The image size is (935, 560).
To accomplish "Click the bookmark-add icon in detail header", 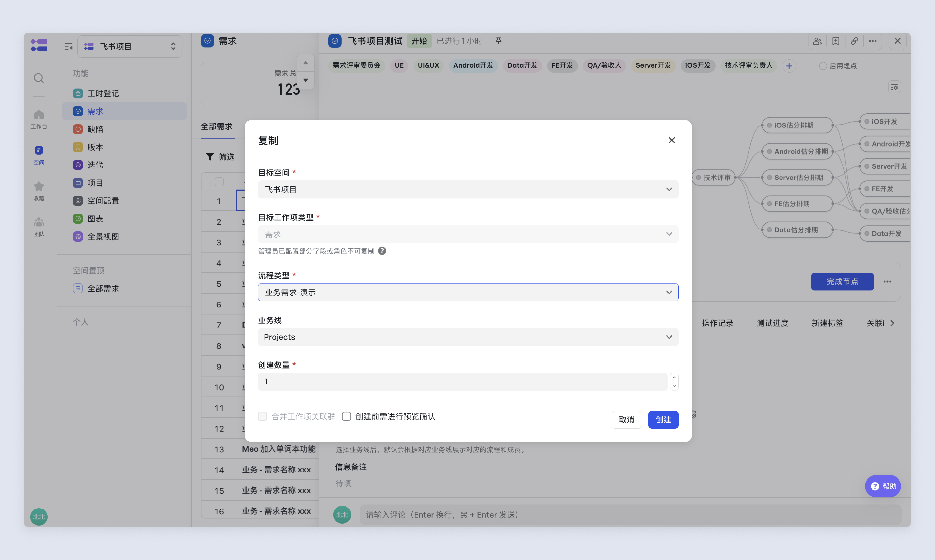I will [x=836, y=41].
